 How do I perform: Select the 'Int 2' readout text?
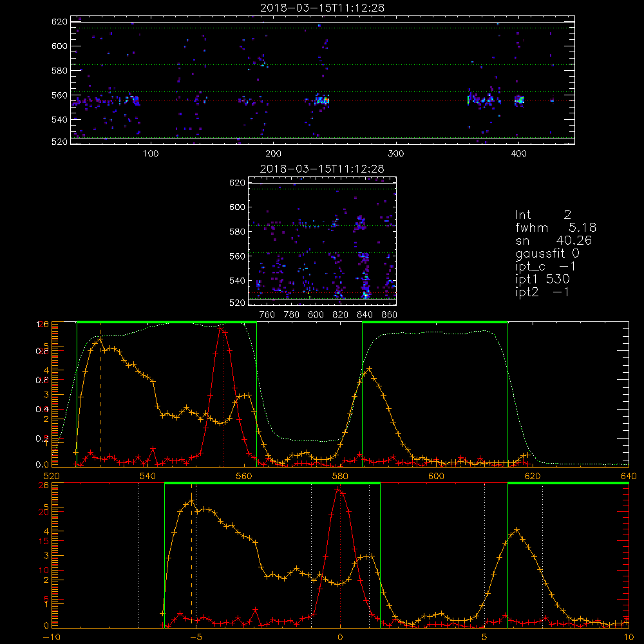tap(544, 215)
